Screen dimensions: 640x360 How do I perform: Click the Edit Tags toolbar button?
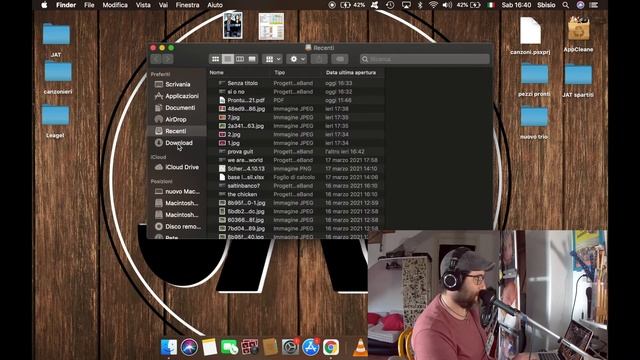[x=340, y=59]
